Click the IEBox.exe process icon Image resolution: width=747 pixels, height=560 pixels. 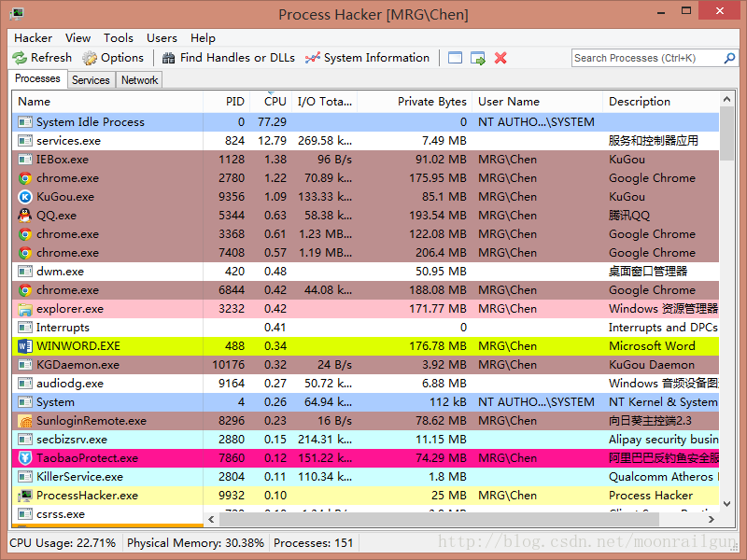[x=25, y=160]
